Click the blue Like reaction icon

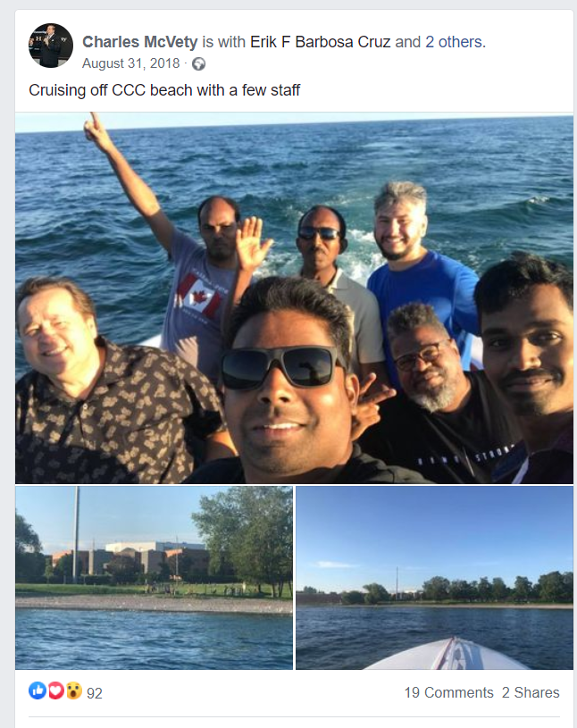click(38, 690)
